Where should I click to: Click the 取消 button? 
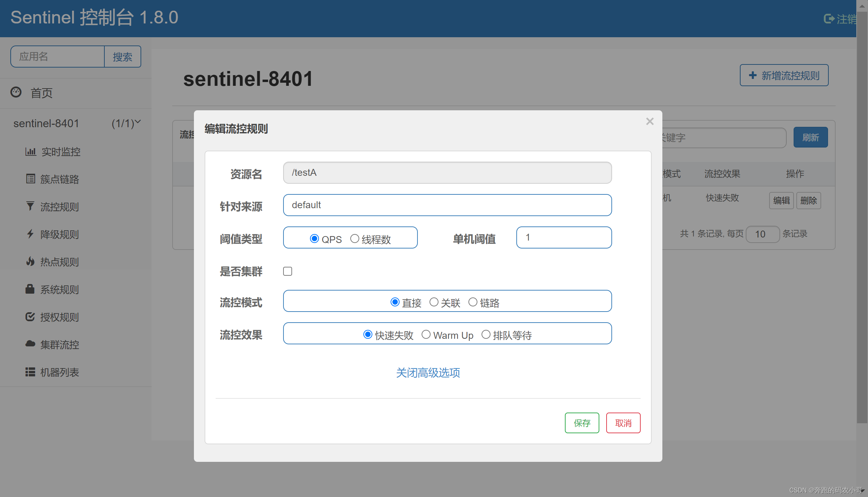(x=623, y=423)
